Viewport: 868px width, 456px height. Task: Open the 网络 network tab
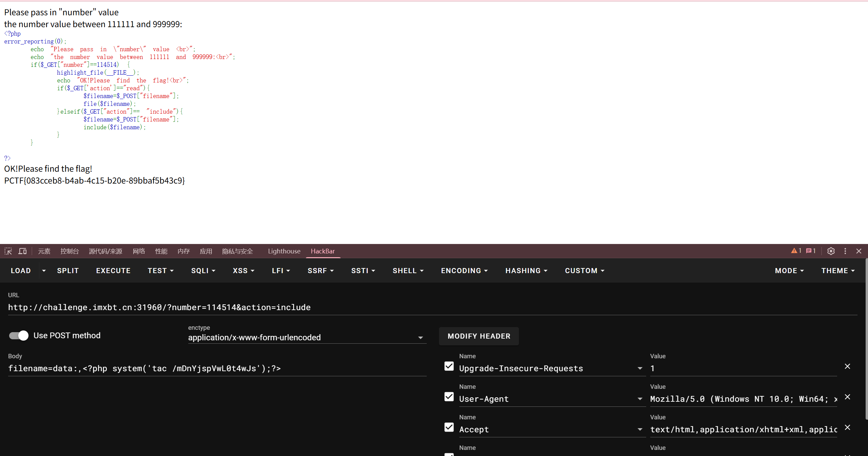[139, 251]
